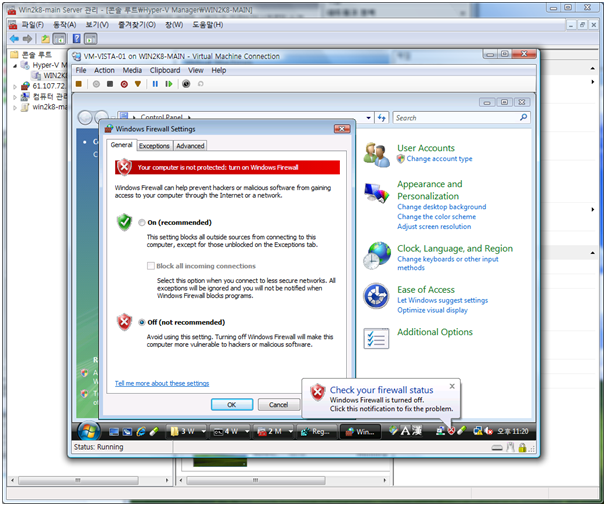Select On (recommended) firewall option
Image resolution: width=606 pixels, height=506 pixels.
[x=142, y=223]
